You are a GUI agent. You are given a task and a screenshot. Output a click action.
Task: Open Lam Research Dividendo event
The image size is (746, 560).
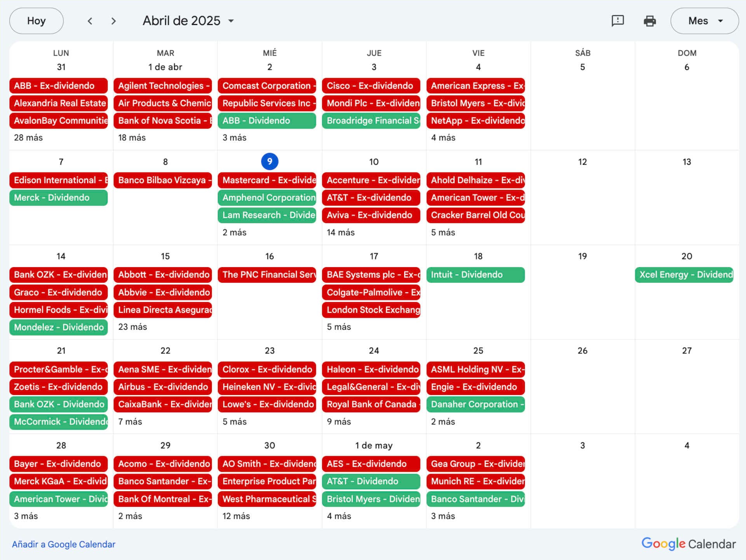pyautogui.click(x=267, y=215)
